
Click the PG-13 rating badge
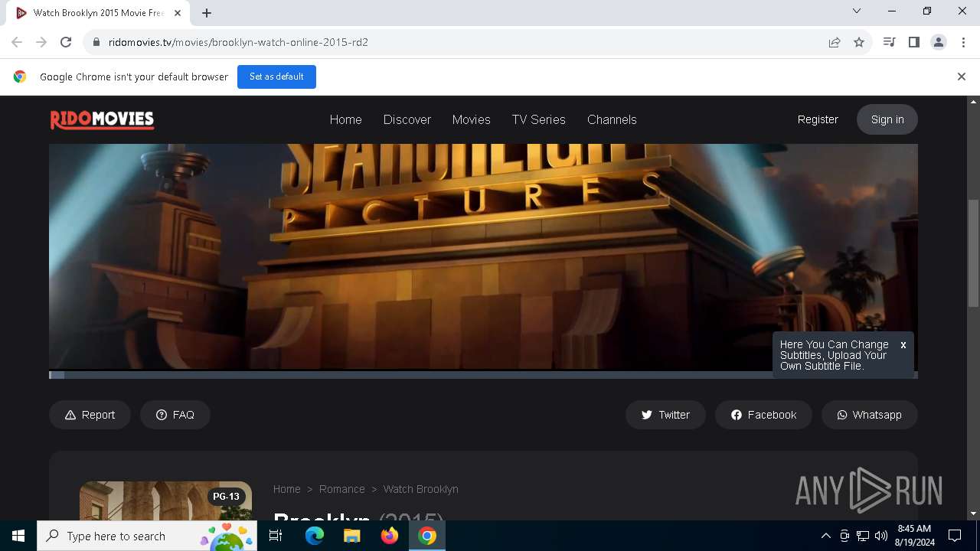(x=226, y=497)
